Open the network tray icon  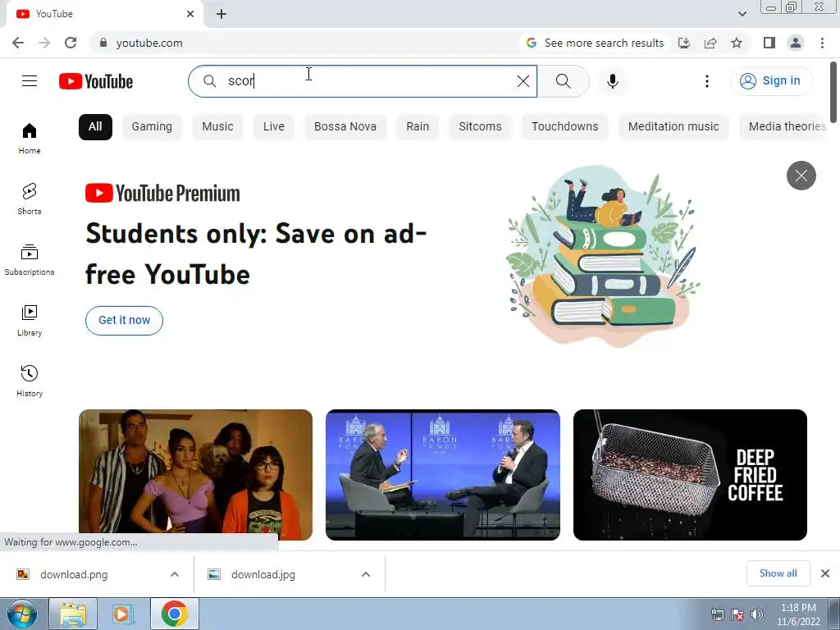717,614
